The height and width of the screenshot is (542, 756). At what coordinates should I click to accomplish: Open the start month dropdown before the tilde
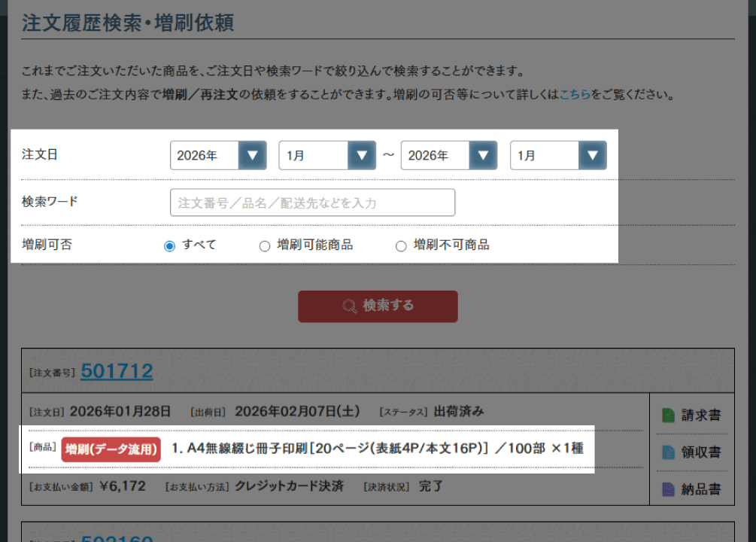(x=327, y=156)
